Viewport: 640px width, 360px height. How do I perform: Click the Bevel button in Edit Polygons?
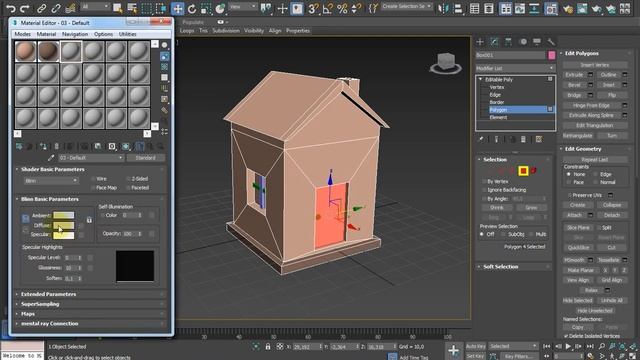click(574, 85)
